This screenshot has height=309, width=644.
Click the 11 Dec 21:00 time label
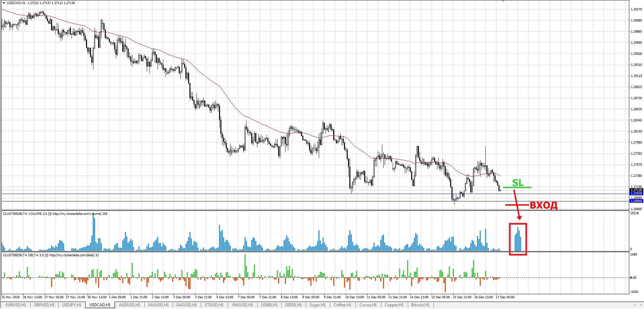[397, 297]
